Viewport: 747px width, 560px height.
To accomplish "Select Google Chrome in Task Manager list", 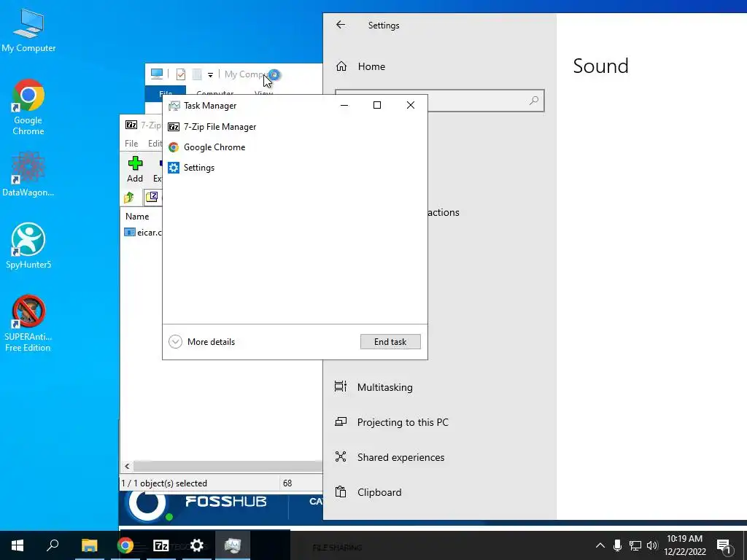I will click(295, 147).
